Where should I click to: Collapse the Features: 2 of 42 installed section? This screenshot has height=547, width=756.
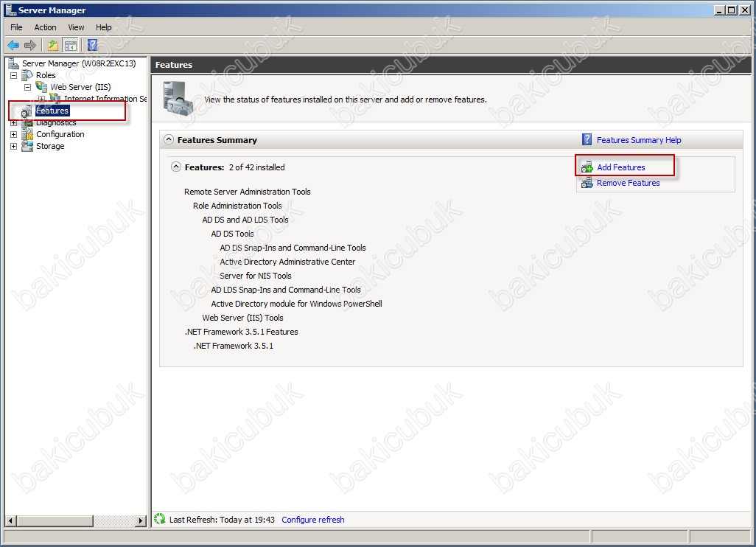click(x=176, y=167)
